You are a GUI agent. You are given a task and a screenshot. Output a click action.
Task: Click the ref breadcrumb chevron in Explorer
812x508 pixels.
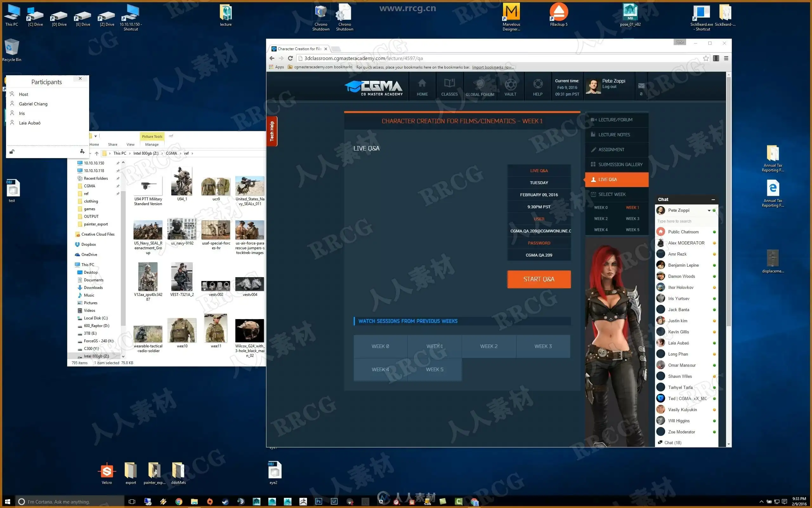pyautogui.click(x=192, y=154)
